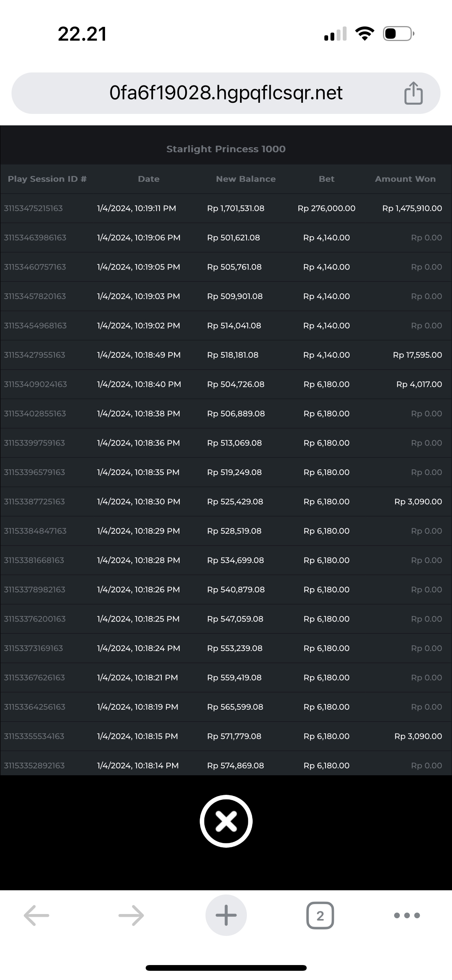Open play session 31153355534163
The height and width of the screenshot is (980, 452).
34,736
